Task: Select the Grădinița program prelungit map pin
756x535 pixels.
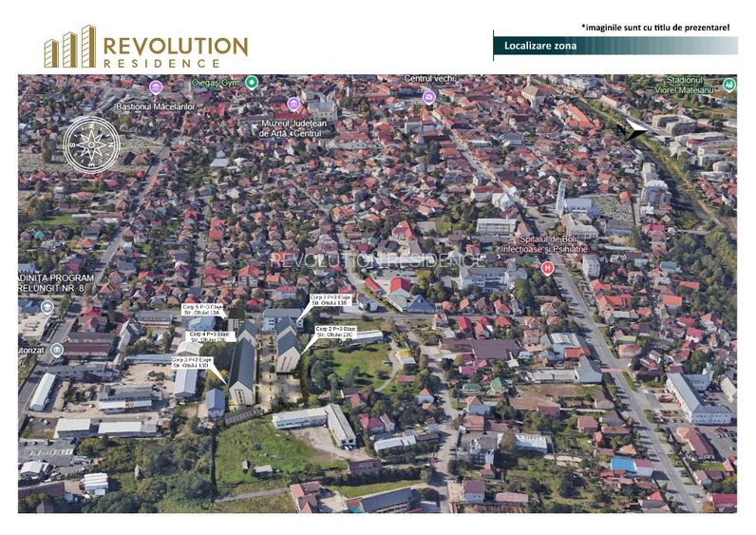Action: (x=47, y=307)
